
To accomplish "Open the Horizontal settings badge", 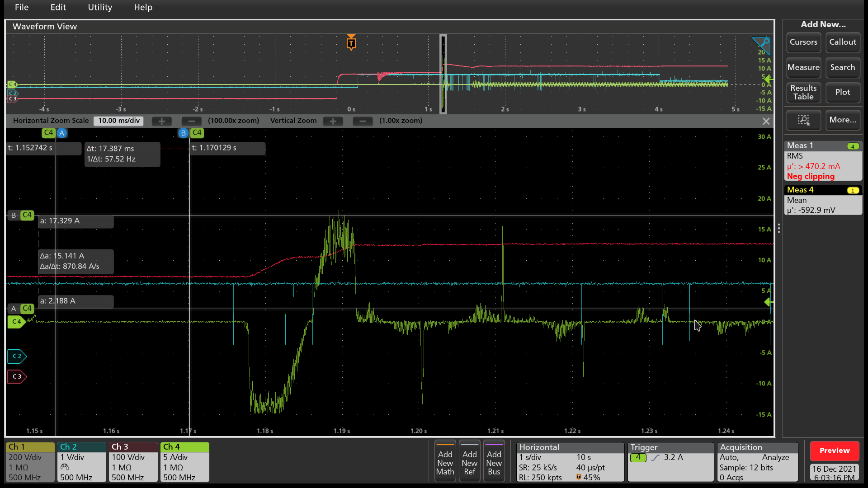I will tap(570, 462).
